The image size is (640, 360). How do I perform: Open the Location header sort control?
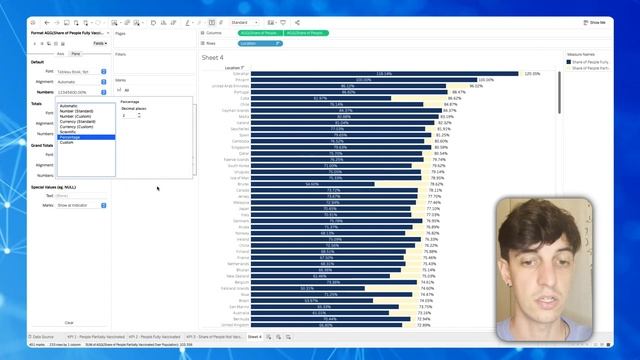242,68
